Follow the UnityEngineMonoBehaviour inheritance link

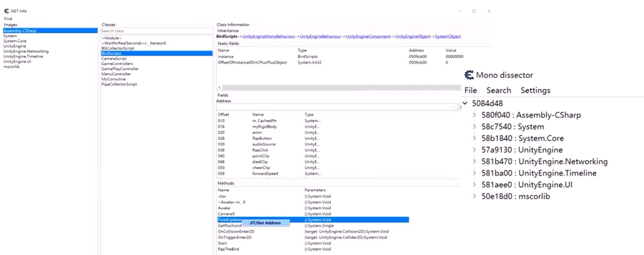click(x=268, y=37)
